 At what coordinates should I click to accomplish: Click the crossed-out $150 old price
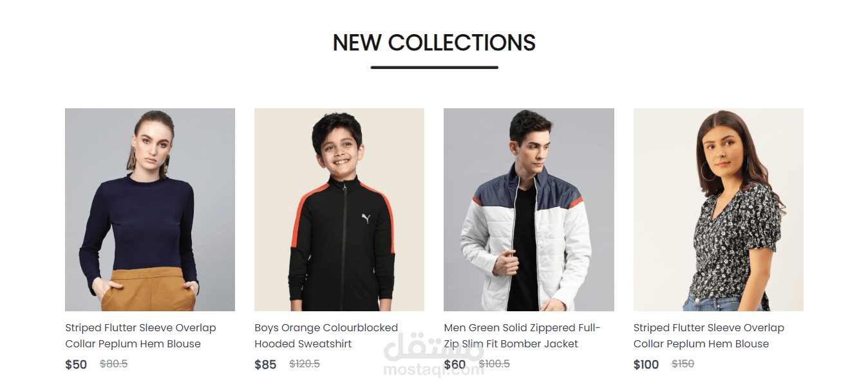(x=683, y=364)
